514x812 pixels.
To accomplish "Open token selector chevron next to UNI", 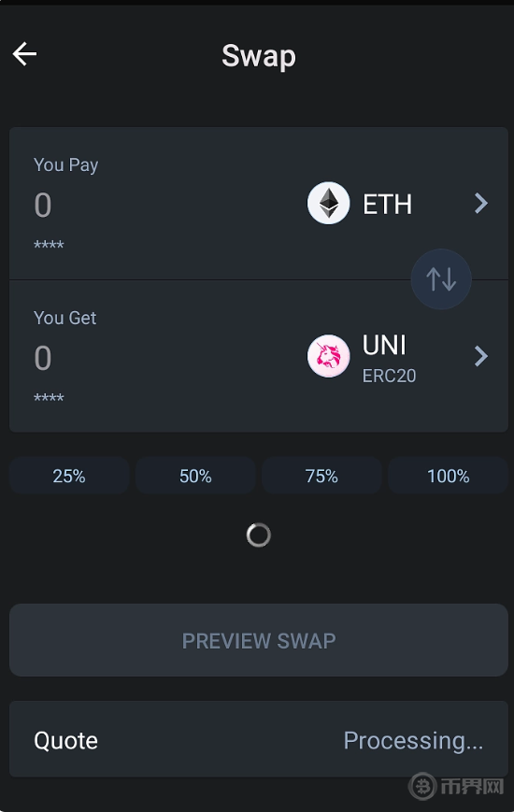I will [x=481, y=356].
